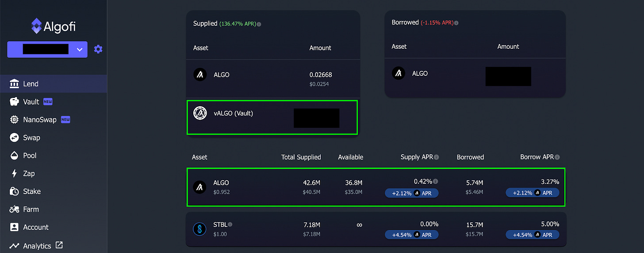Select the supplied ALGO row
Viewport: 644px width, 253px height.
[x=273, y=79]
